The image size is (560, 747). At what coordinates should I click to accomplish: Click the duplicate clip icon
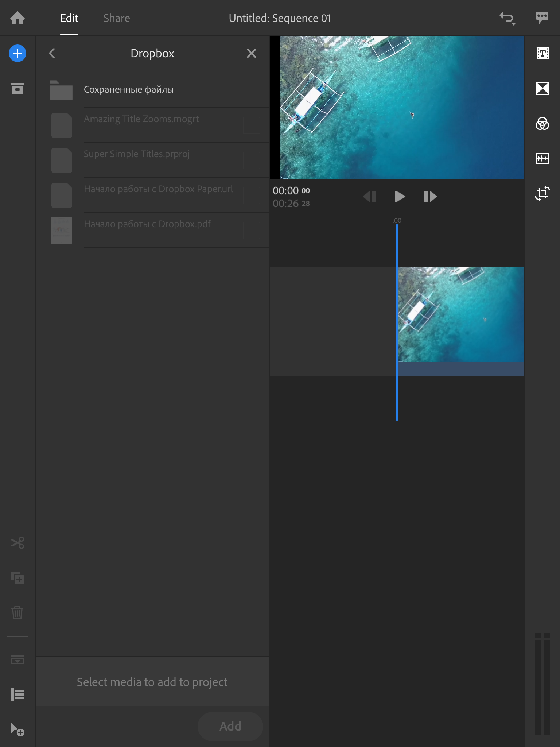pyautogui.click(x=17, y=578)
